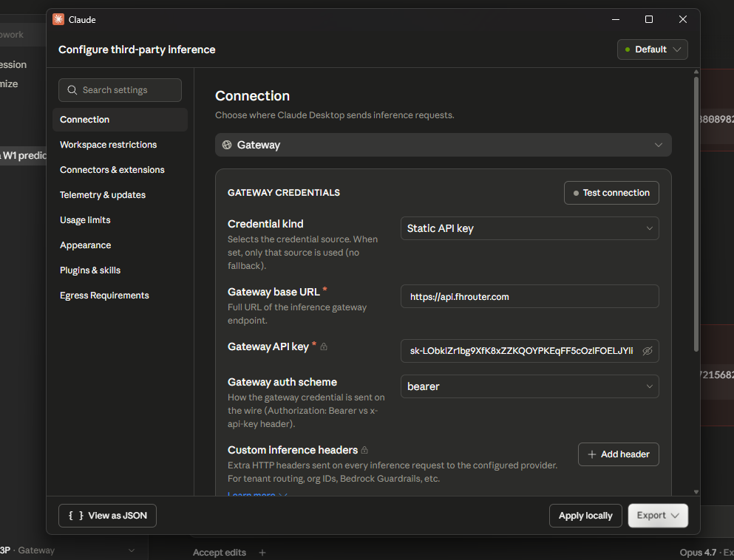Click the W1 predic item in background sidebar

(x=24, y=155)
